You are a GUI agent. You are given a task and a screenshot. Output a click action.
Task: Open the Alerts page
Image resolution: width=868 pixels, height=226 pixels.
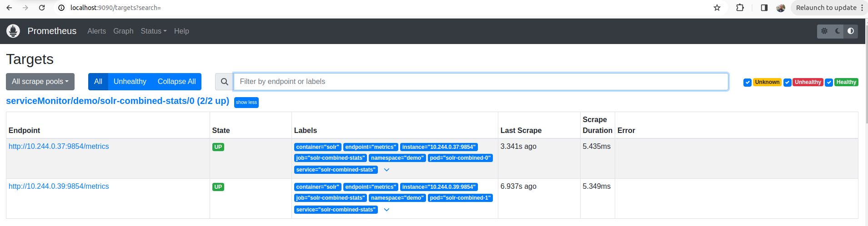(96, 31)
